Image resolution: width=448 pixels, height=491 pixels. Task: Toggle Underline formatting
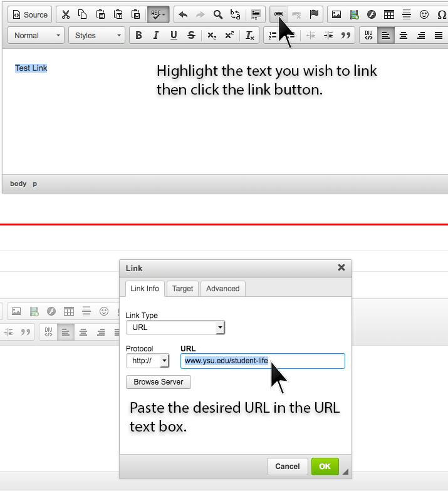tap(174, 35)
